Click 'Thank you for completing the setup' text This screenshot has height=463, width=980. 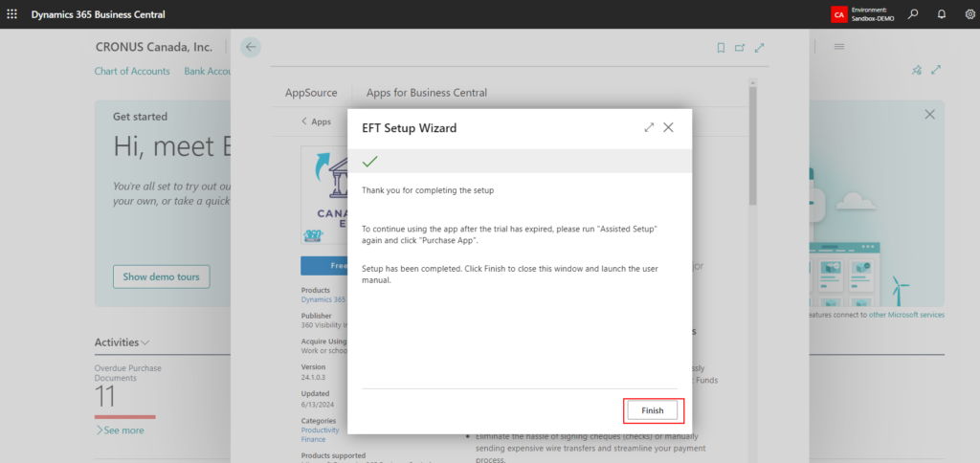428,190
